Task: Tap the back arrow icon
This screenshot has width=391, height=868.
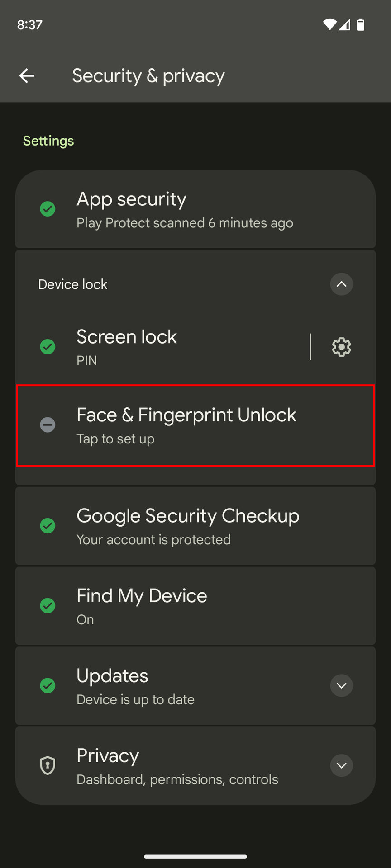Action: (27, 76)
